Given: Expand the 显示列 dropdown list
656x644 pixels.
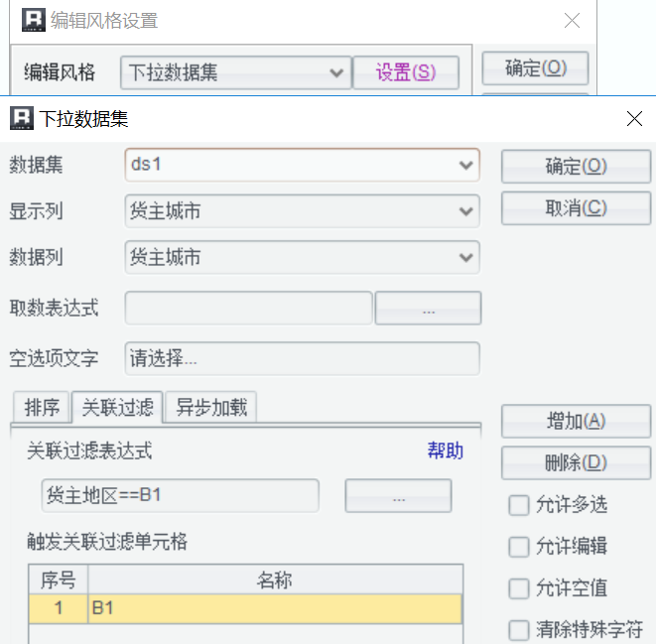Looking at the screenshot, I should point(465,210).
